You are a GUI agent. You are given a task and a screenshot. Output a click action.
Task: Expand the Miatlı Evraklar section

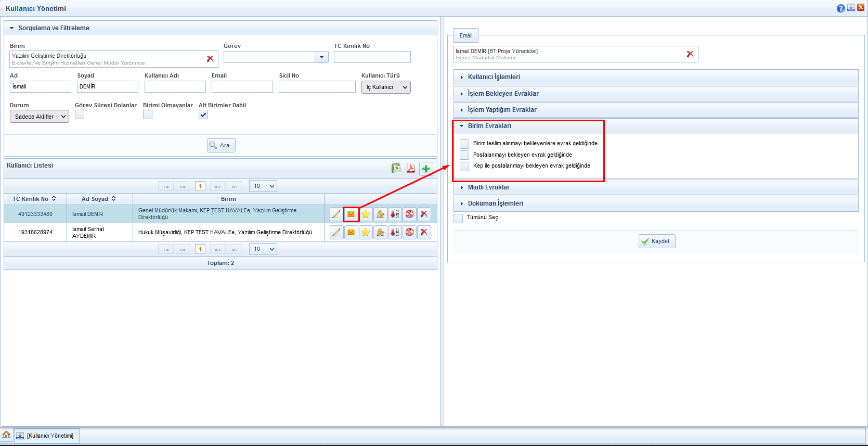pyautogui.click(x=488, y=187)
